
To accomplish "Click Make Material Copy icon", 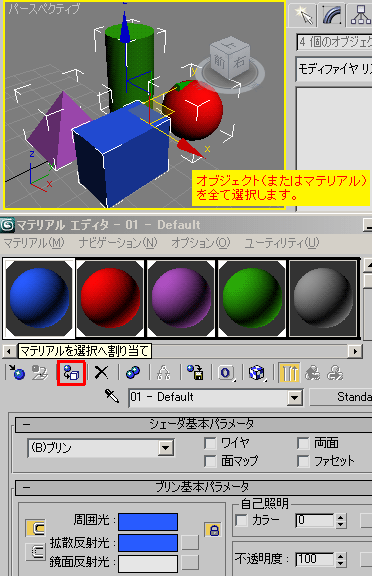I will pyautogui.click(x=133, y=373).
